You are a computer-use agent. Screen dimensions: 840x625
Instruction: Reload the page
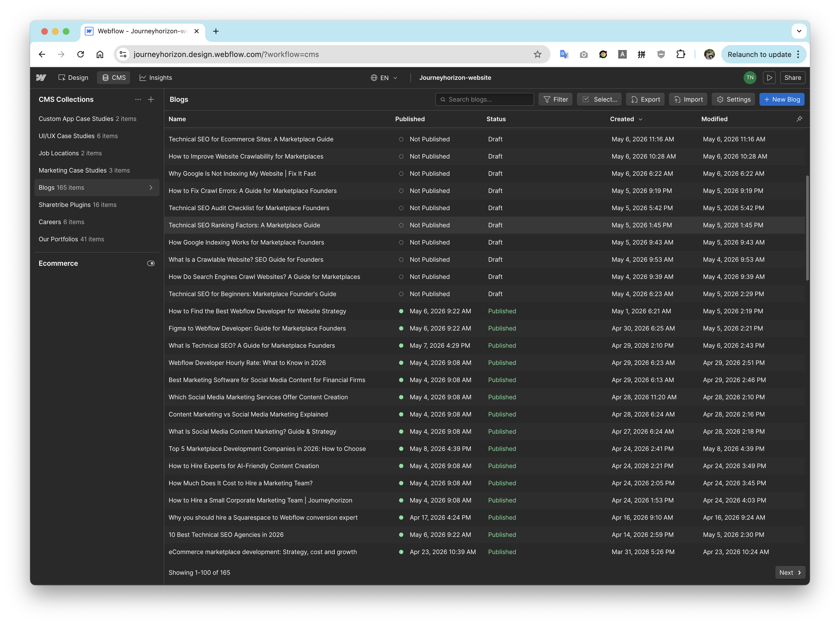[x=81, y=55]
